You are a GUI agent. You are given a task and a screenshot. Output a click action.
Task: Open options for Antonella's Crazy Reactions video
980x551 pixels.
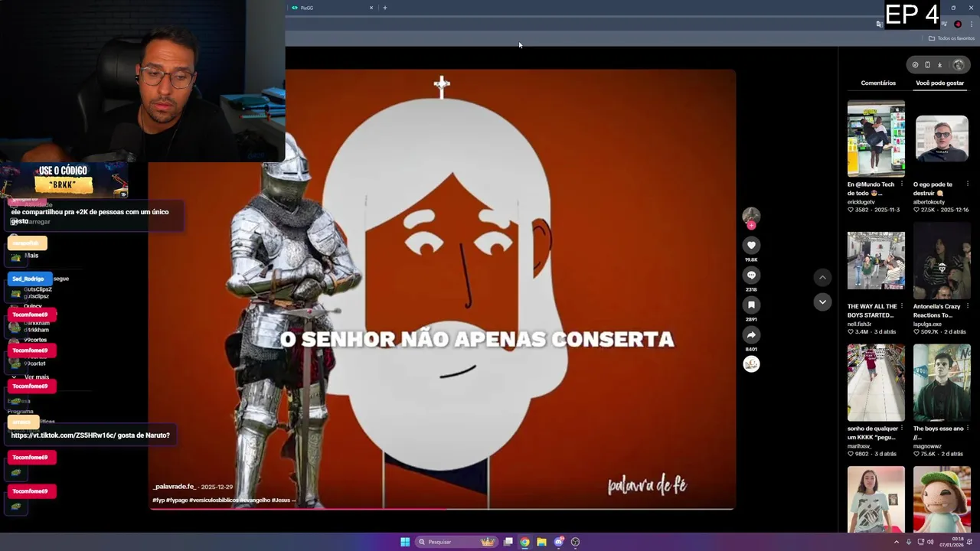[967, 307]
